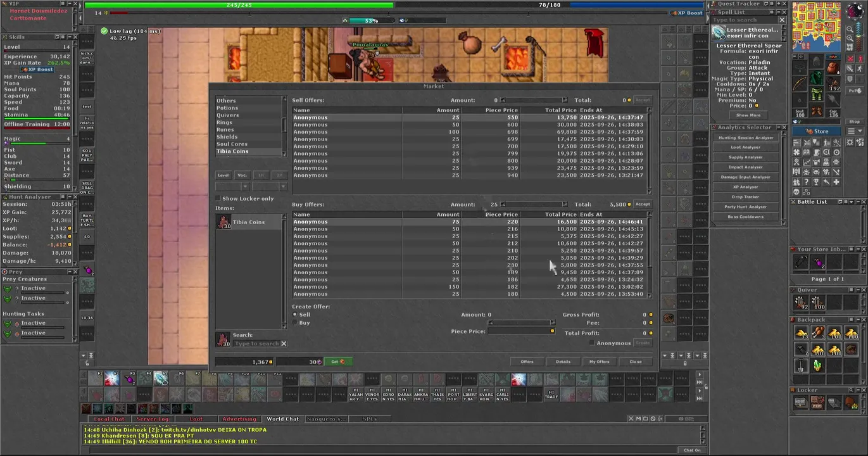
Task: Click the shovel in the Backpack
Action: point(801,365)
